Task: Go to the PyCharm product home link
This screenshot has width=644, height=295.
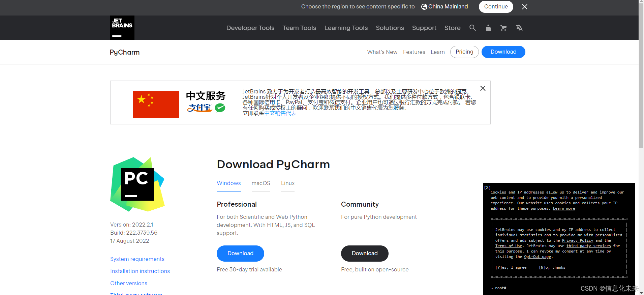Action: [x=125, y=52]
